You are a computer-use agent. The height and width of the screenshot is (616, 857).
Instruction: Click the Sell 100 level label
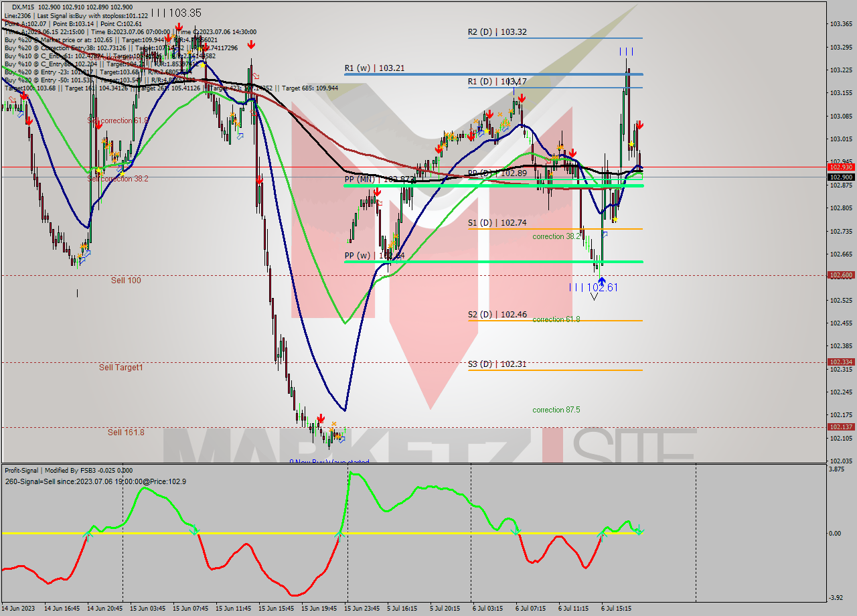point(126,281)
